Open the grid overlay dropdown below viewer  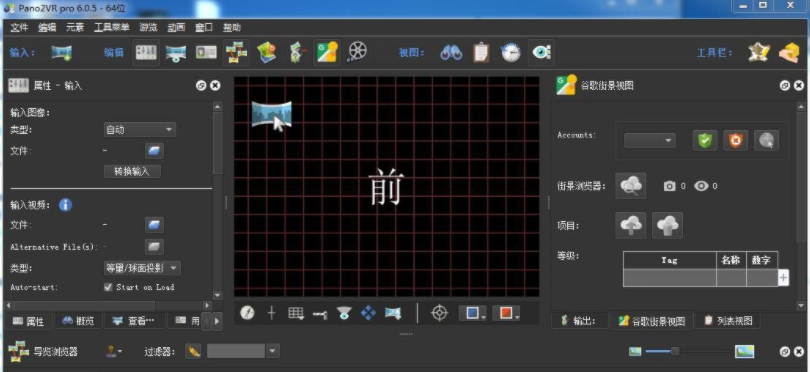pyautogui.click(x=296, y=313)
